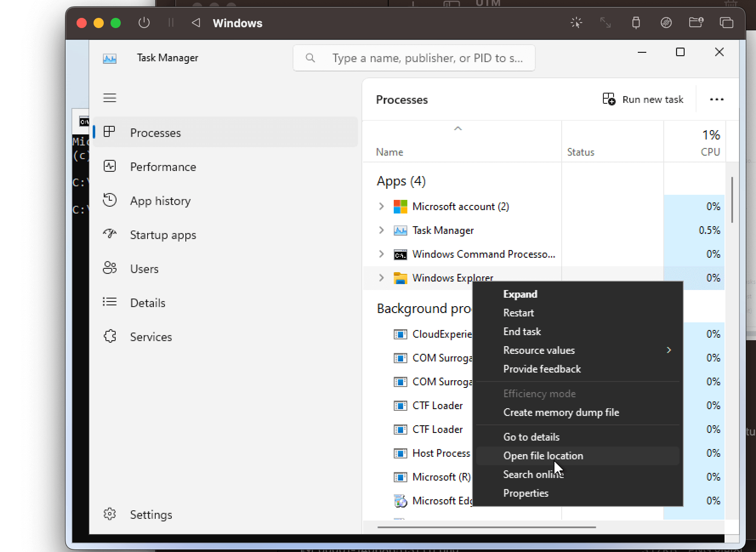Click the Task Manager app icon
This screenshot has height=552, width=756.
(x=110, y=58)
